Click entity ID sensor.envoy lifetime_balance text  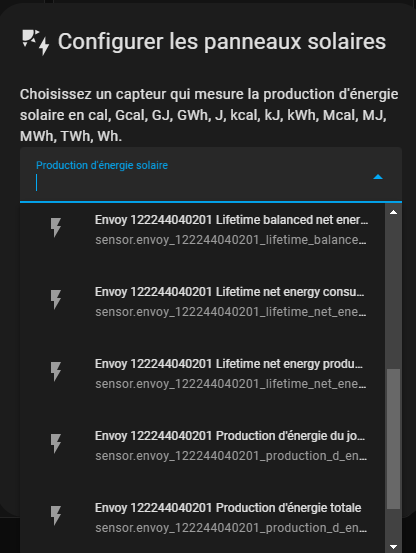pyautogui.click(x=231, y=240)
